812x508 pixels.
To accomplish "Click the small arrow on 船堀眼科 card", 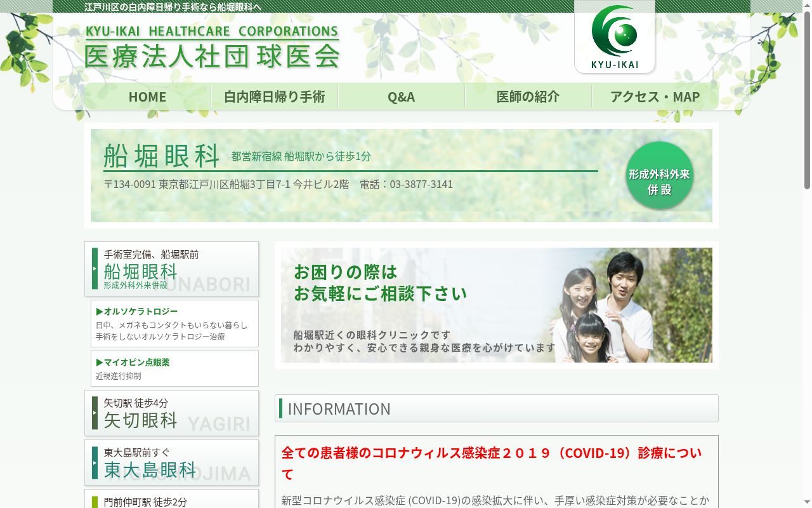I will click(x=95, y=269).
